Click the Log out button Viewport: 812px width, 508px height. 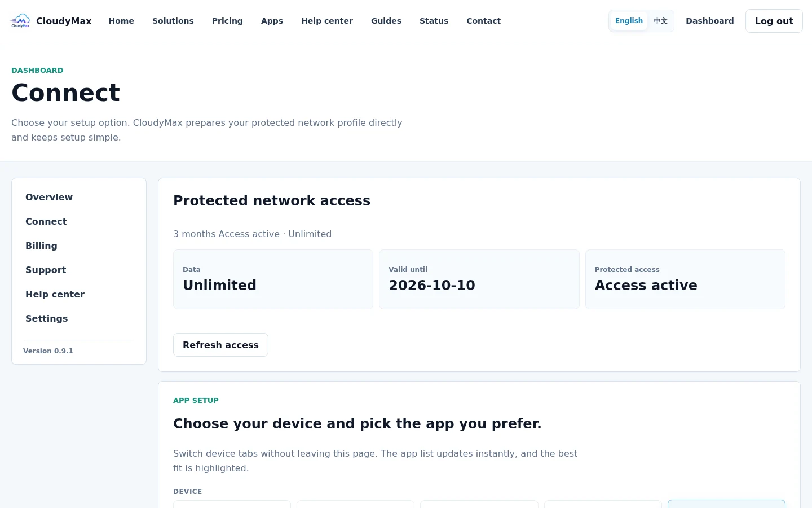(x=774, y=21)
